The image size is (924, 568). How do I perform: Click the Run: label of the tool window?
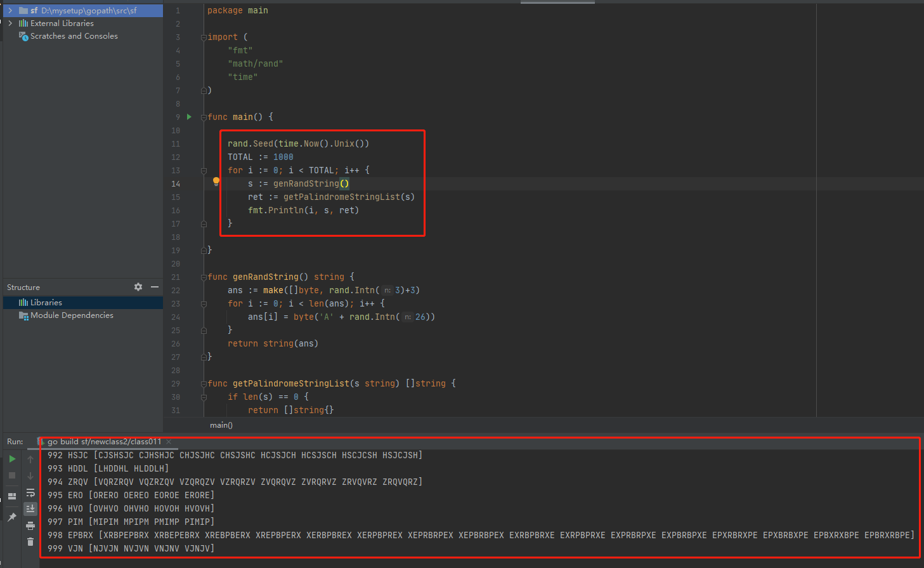tap(15, 442)
